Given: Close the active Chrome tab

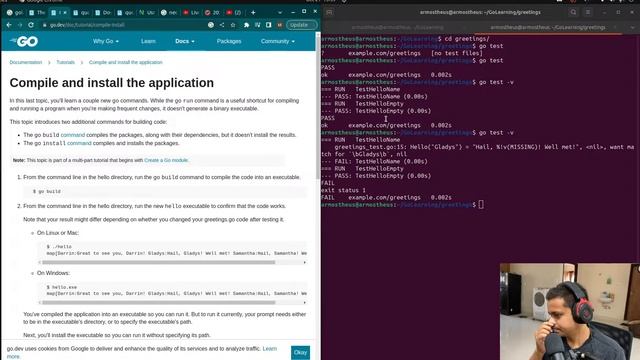Looking at the screenshot, I should pos(64,13).
